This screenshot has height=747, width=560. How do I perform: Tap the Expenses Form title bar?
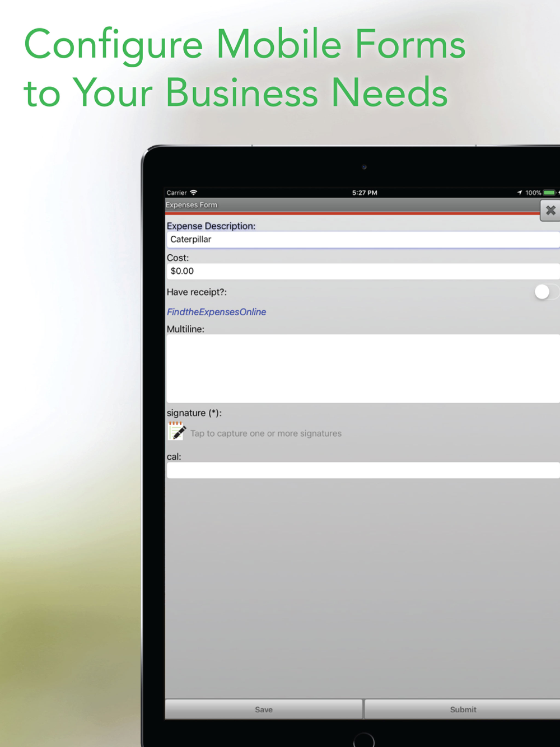(353, 205)
